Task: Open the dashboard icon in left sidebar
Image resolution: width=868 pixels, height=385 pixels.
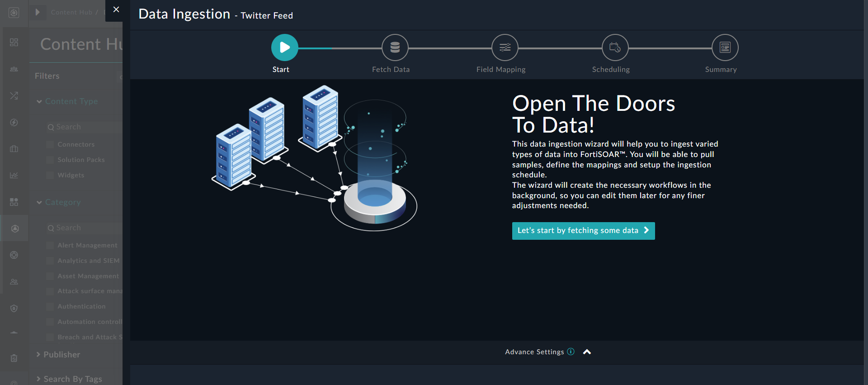Action: [x=14, y=42]
